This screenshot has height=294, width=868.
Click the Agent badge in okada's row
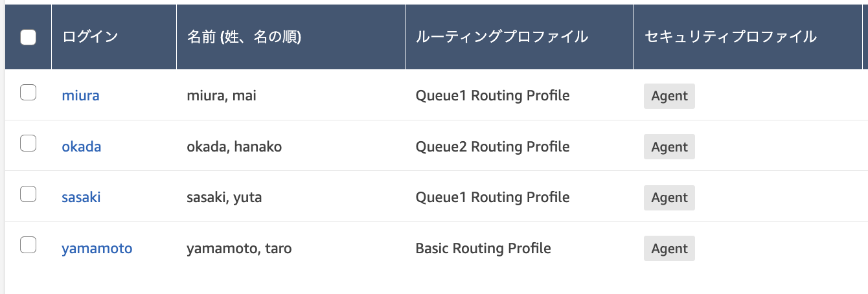click(669, 146)
